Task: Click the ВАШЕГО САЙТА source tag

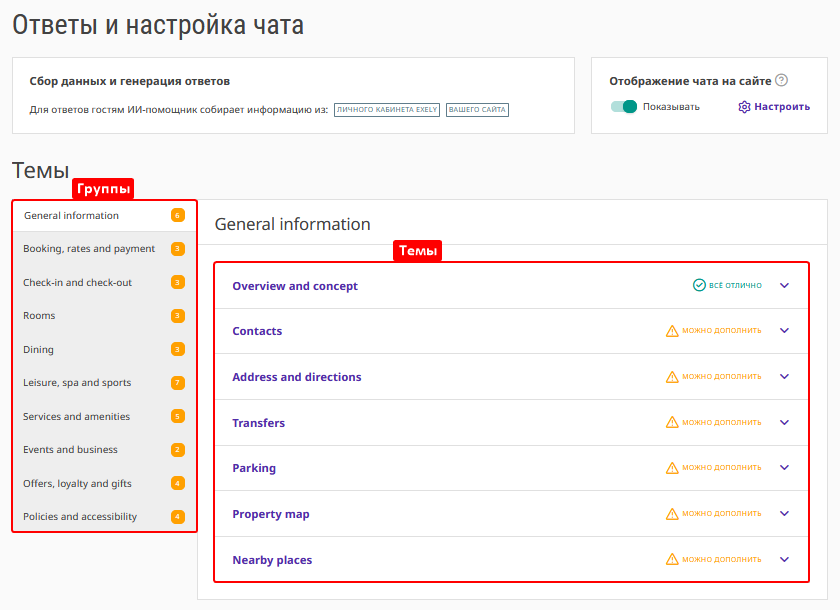Action: [x=477, y=110]
